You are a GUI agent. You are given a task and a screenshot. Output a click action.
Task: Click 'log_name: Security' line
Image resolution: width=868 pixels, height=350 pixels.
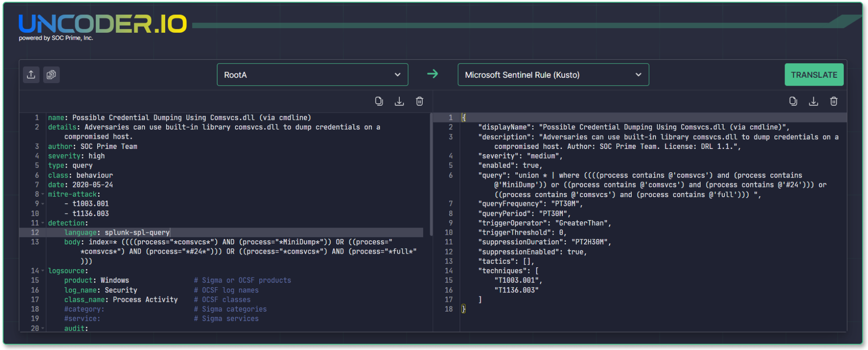pyautogui.click(x=101, y=290)
